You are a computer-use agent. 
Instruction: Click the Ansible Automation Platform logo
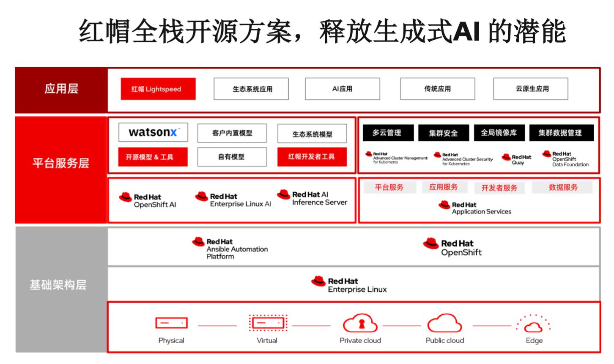230,248
